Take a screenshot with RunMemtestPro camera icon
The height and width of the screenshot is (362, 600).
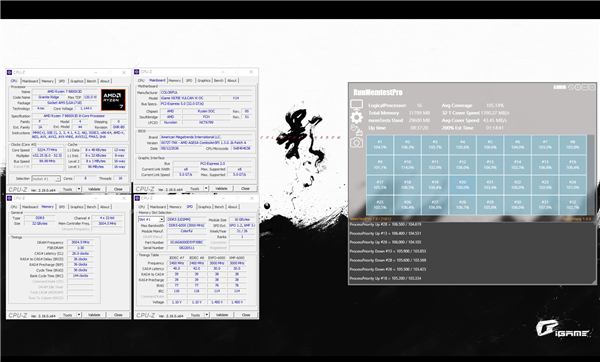(356, 143)
